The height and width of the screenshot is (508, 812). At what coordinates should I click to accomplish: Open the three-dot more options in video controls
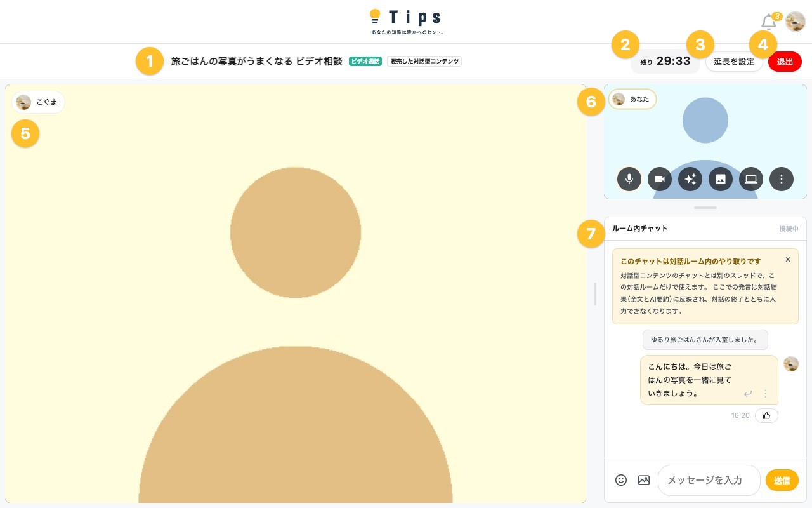point(782,179)
